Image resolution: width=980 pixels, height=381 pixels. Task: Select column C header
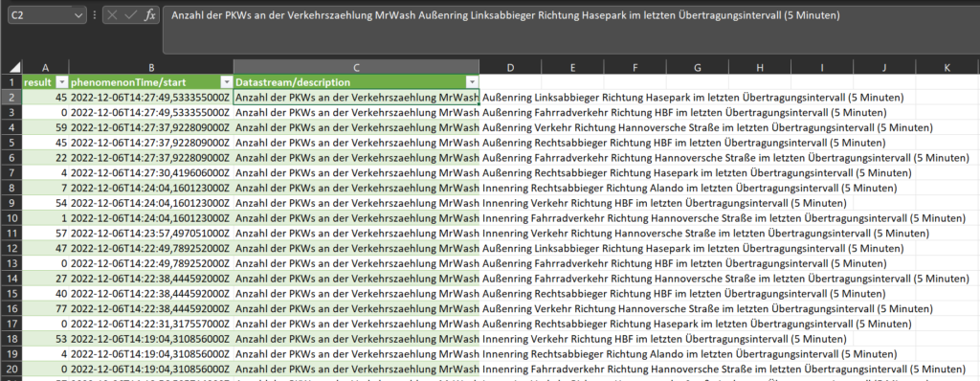pyautogui.click(x=356, y=68)
